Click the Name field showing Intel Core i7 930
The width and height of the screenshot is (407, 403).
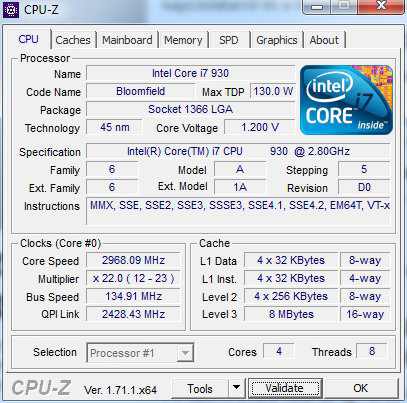tap(190, 73)
